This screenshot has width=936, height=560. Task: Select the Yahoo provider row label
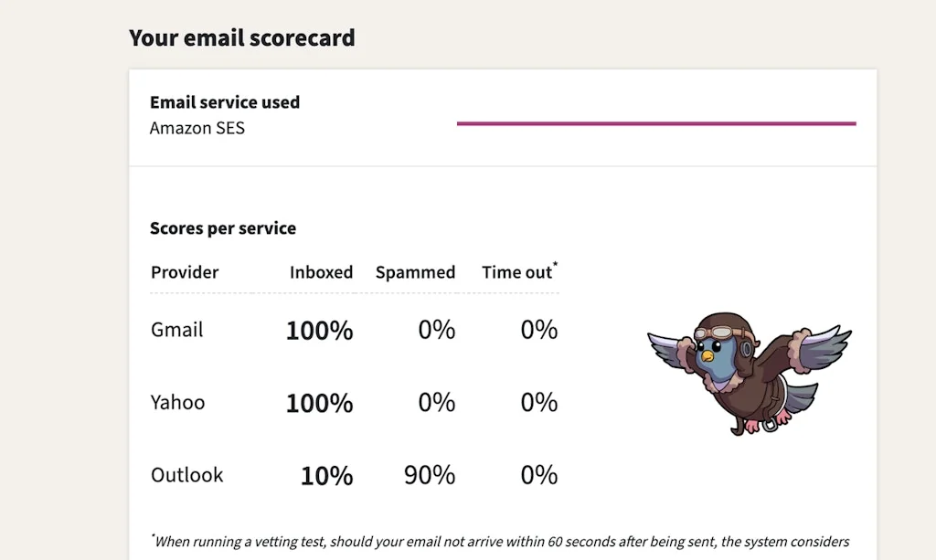click(177, 402)
